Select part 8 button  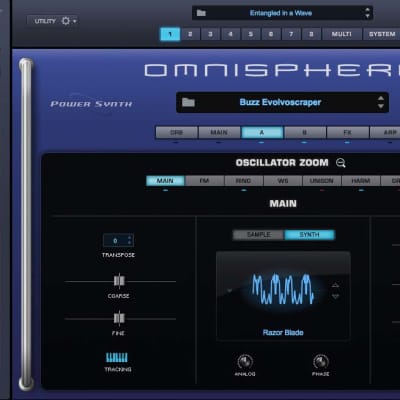[x=311, y=34]
